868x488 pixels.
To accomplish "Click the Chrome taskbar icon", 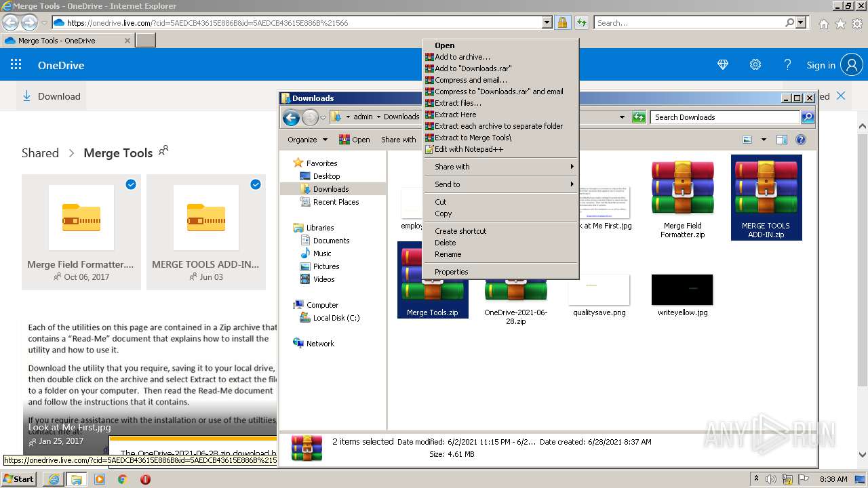I will pos(122,479).
